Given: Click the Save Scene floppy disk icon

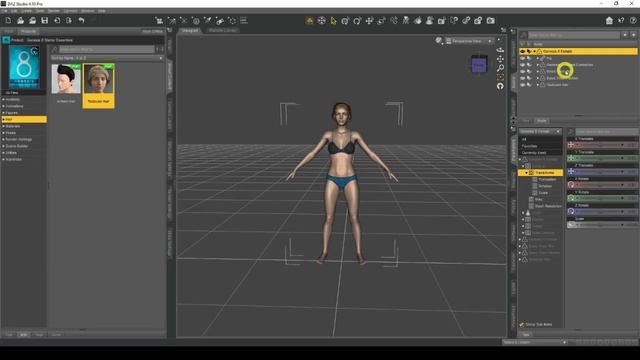Looking at the screenshot, I should click(x=44, y=20).
